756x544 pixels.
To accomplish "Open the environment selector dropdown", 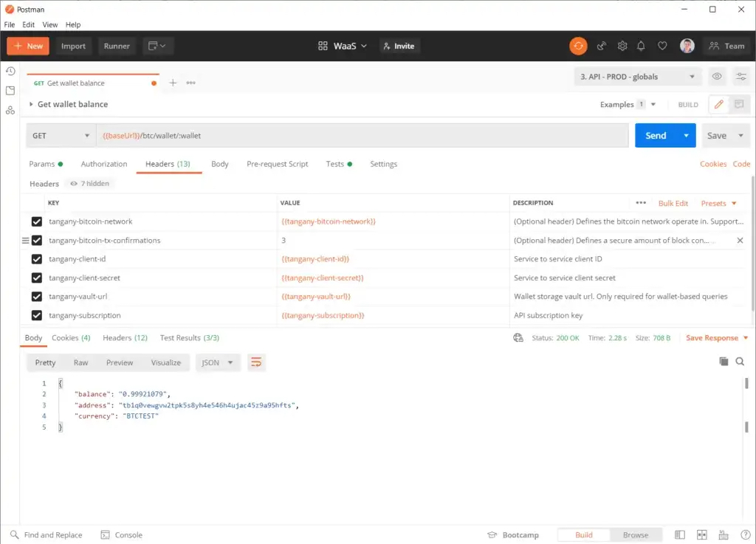I will (x=637, y=77).
